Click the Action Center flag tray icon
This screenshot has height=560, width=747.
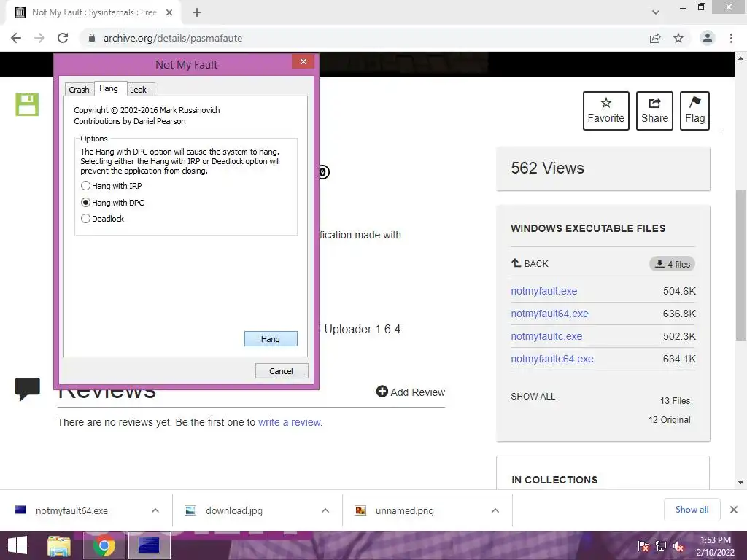pyautogui.click(x=643, y=546)
